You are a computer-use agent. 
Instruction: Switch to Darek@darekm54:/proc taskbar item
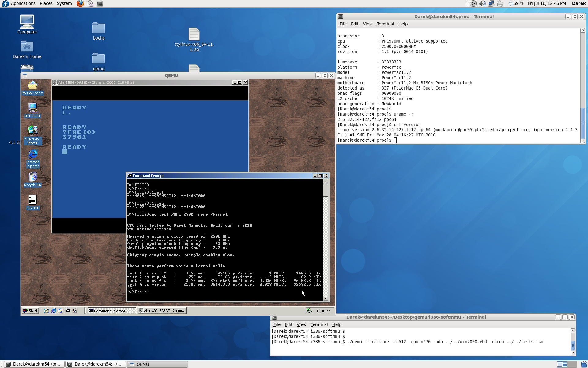click(34, 364)
